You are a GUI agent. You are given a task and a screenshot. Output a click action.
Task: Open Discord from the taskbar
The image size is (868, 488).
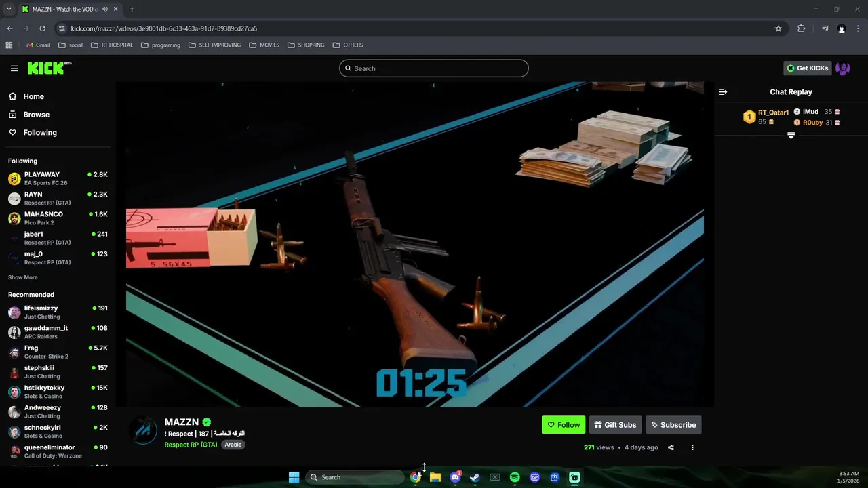tap(455, 477)
